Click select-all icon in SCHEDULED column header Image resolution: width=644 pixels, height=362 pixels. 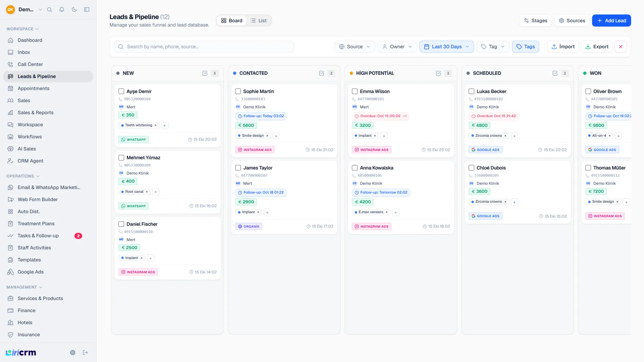(555, 73)
